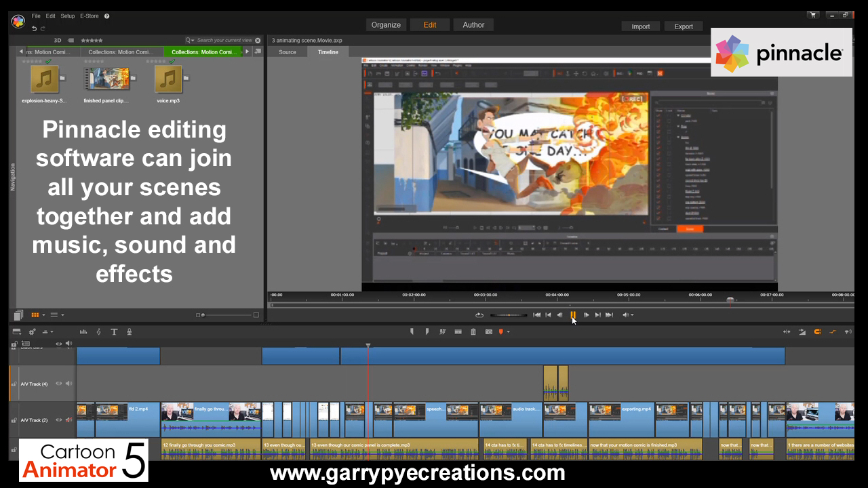The image size is (868, 488).
Task: Toggle visibility eye on A/V Track (4)
Action: [x=59, y=384]
